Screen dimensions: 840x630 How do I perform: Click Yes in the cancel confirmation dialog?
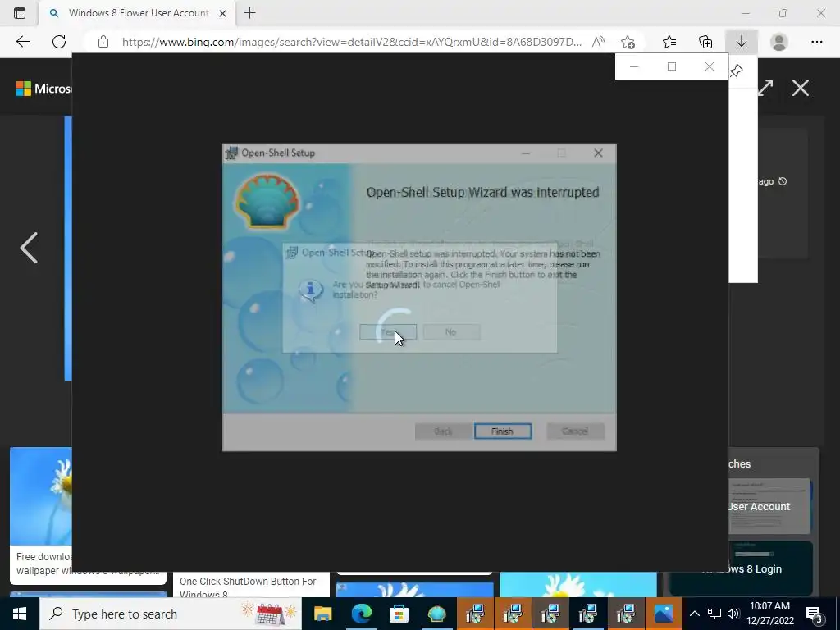[388, 332]
